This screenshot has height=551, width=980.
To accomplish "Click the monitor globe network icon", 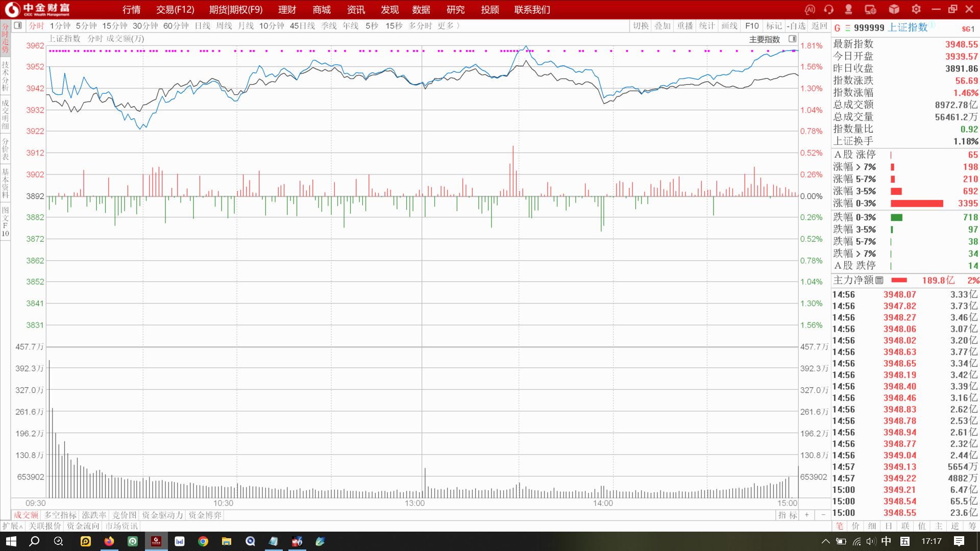I will click(x=870, y=10).
